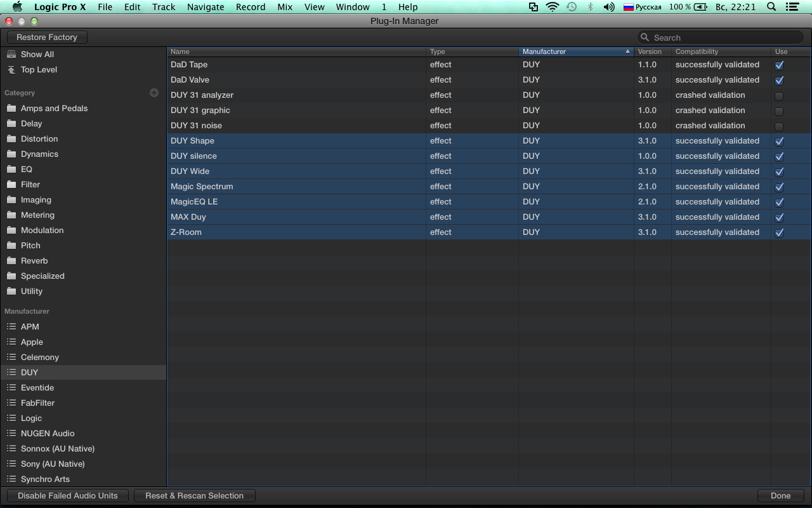Sort plug-ins by Name column header
The height and width of the screenshot is (508, 812).
296,51
